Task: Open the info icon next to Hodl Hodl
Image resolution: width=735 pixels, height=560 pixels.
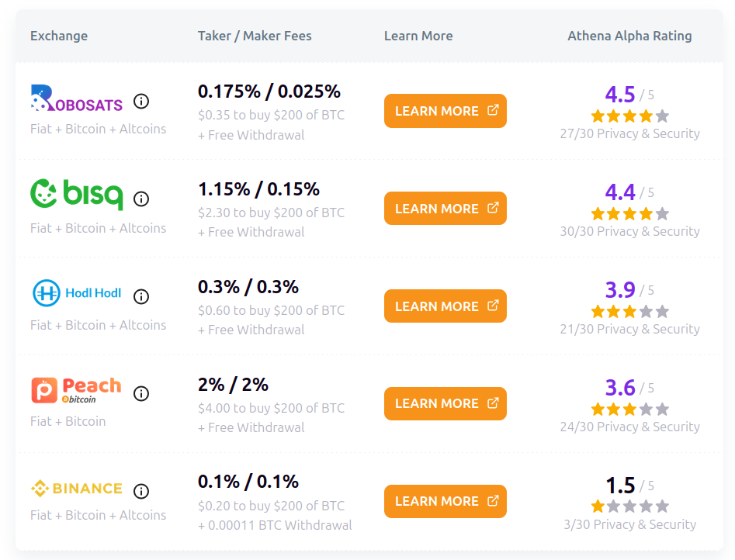Action: tap(141, 296)
